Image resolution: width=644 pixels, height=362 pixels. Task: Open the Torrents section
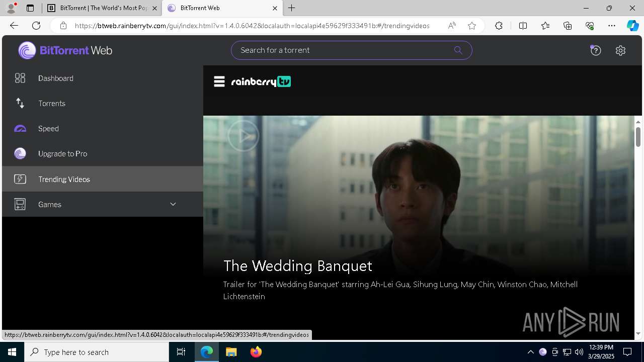(x=103, y=104)
